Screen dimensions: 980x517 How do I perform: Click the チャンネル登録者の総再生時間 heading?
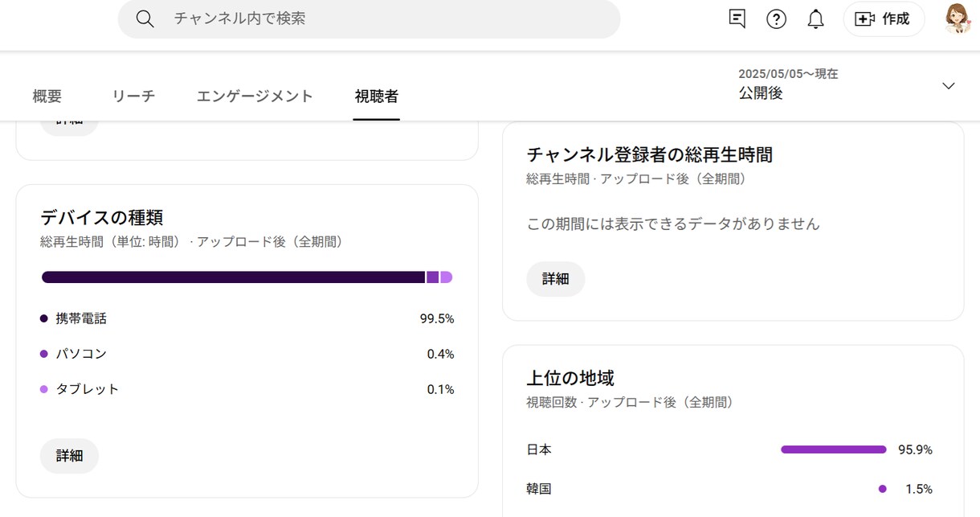649,154
